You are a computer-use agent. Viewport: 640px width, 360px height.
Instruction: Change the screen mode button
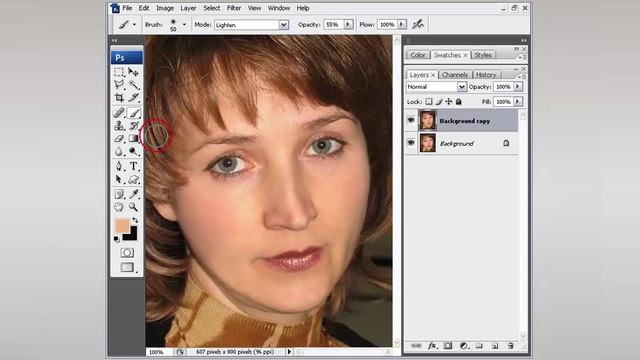(x=127, y=267)
